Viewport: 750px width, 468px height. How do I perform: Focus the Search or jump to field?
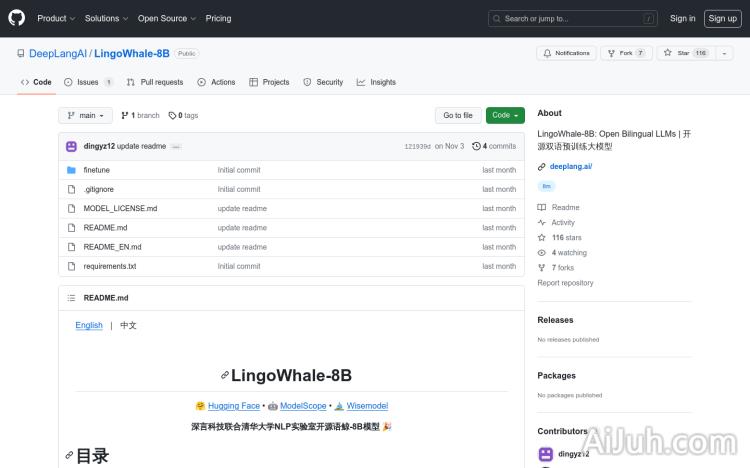(x=573, y=19)
